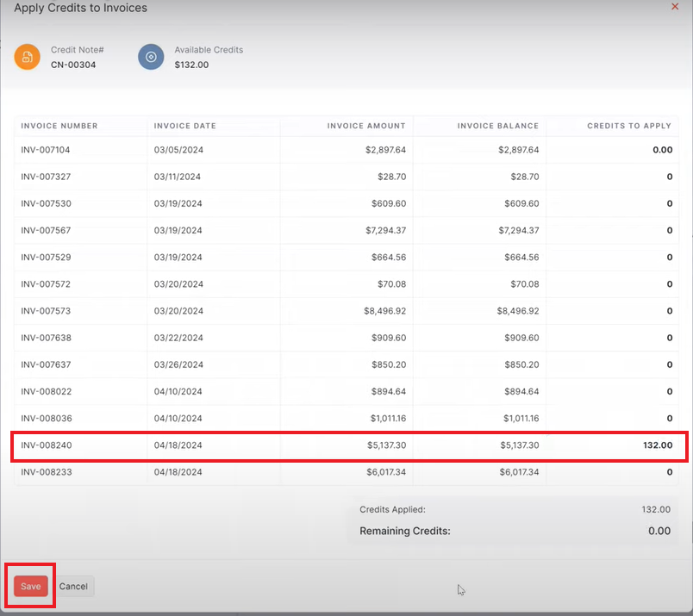Click invoice number INV-007567

click(x=46, y=230)
